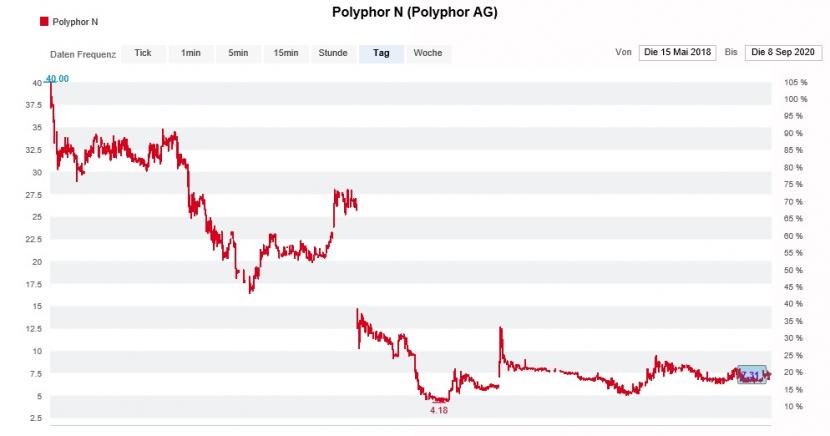Click the 50 % right axis label

pos(793,270)
